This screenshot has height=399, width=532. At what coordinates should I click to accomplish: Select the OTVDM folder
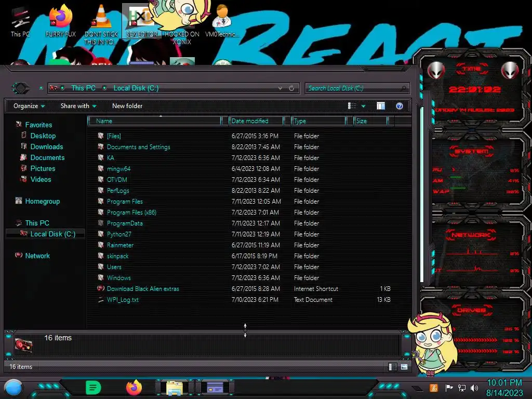coord(117,179)
